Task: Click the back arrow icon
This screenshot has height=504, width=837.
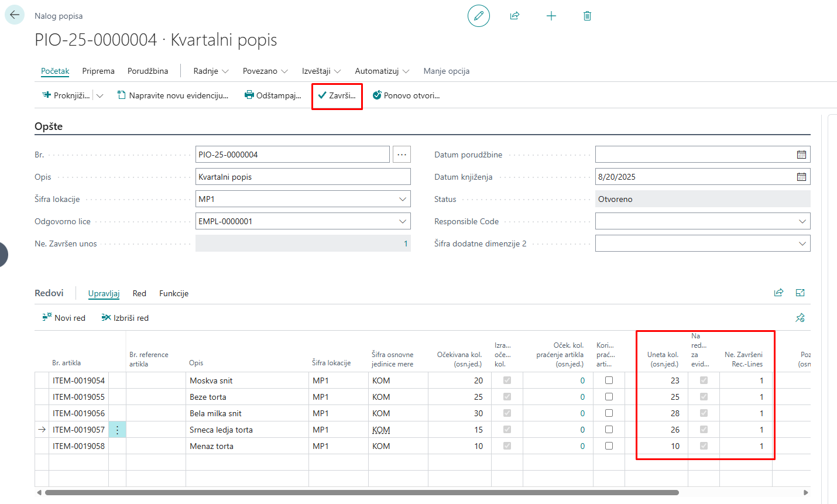Action: pyautogui.click(x=15, y=15)
